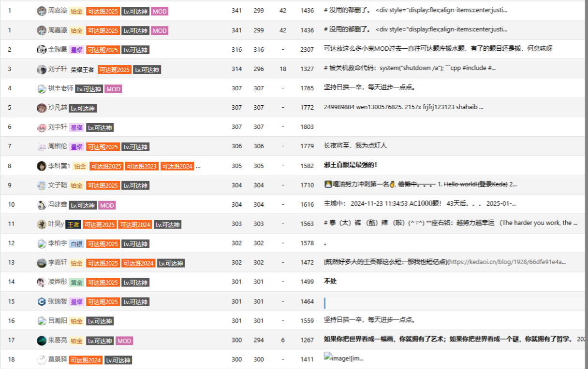The height and width of the screenshot is (369, 588).
Task: Click the bio text 长夜将至，我为点灯人
Action: point(355,146)
